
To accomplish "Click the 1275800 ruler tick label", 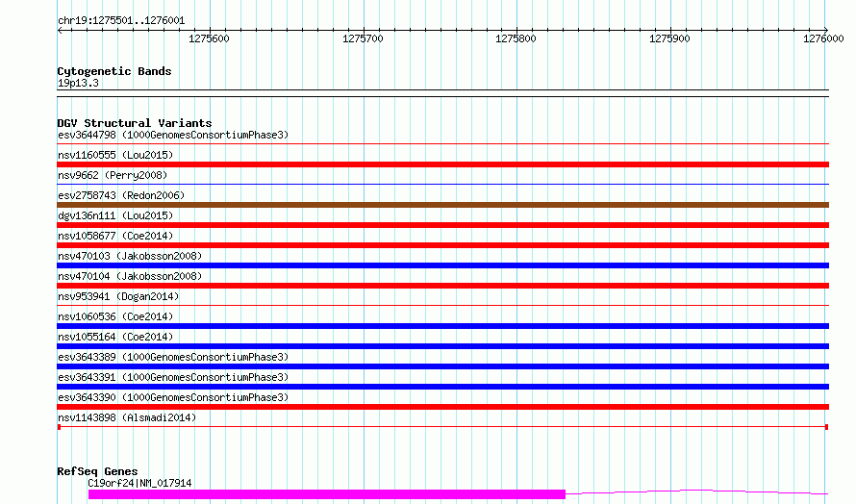I will pos(516,38).
